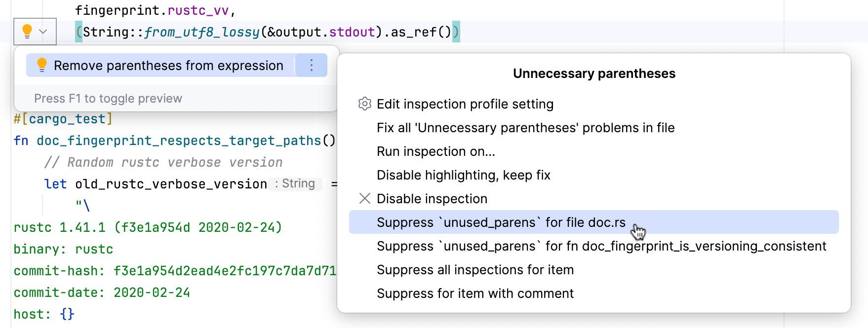Click the String type inlay hint

click(296, 184)
